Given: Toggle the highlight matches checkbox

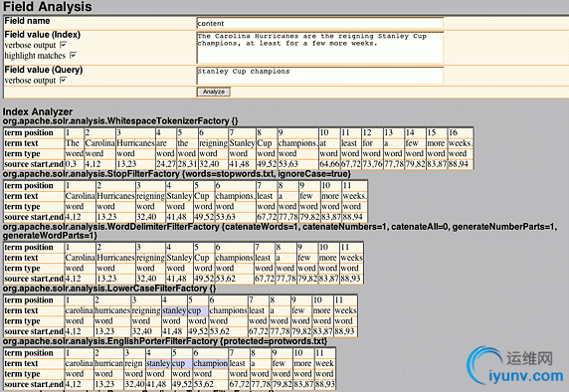Looking at the screenshot, I should (73, 55).
